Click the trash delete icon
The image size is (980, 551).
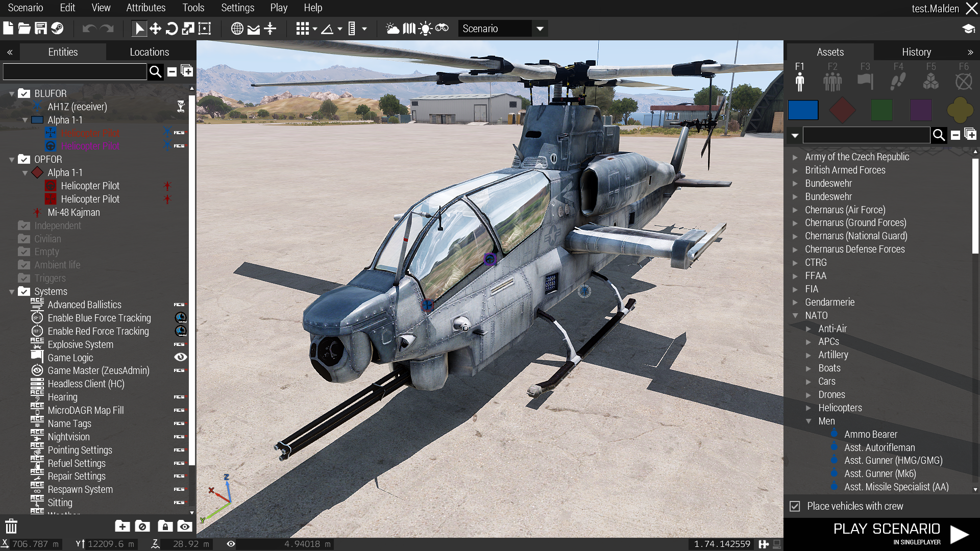pos(11,526)
